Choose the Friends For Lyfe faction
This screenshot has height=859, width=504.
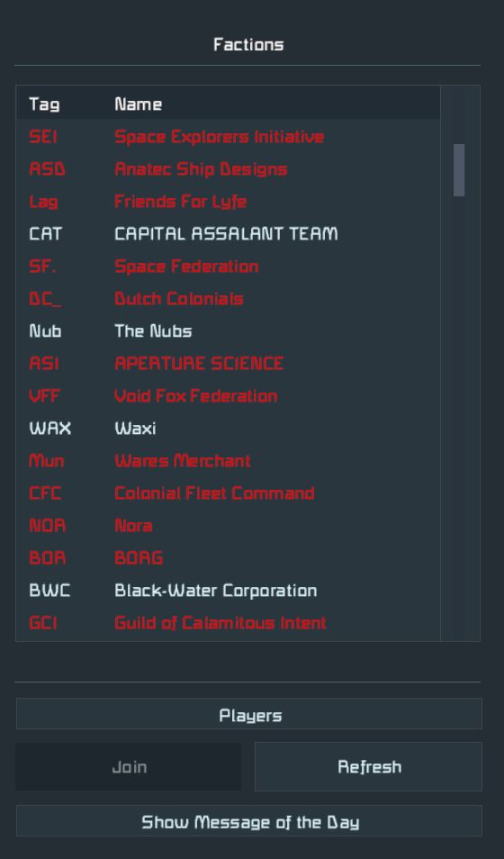tap(228, 201)
